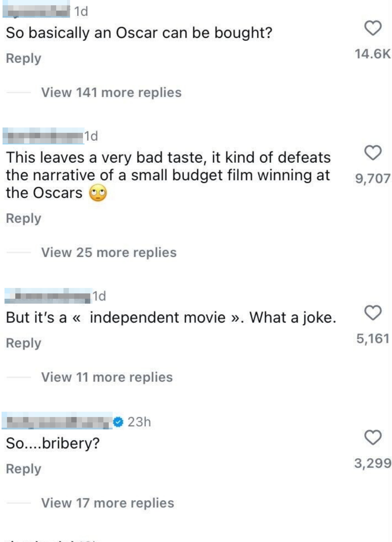392x542 pixels.
Task: Expand "View 141 more replies"
Action: tap(111, 92)
